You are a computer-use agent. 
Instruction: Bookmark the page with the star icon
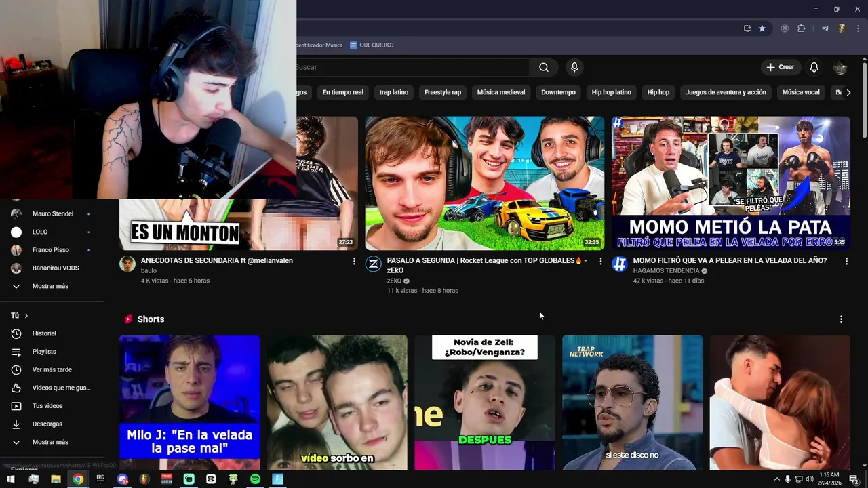762,28
